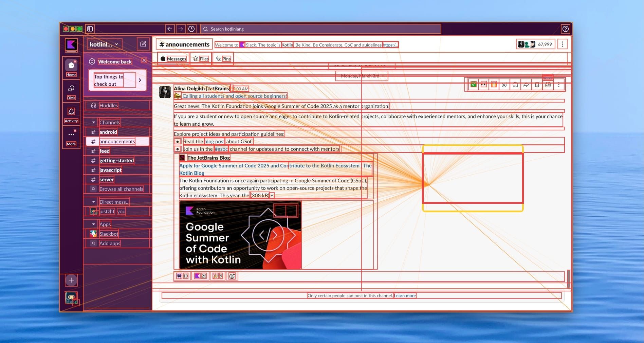
Task: View the 67,999 channel members
Action: pyautogui.click(x=536, y=44)
